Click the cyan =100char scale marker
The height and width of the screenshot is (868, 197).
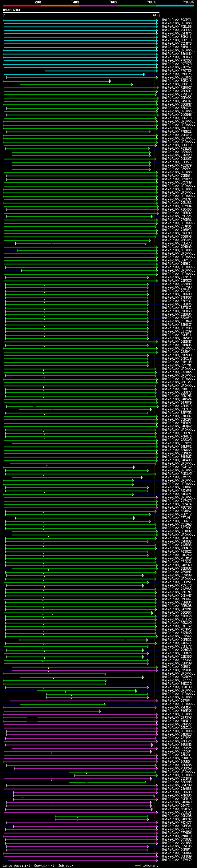[137, 866]
